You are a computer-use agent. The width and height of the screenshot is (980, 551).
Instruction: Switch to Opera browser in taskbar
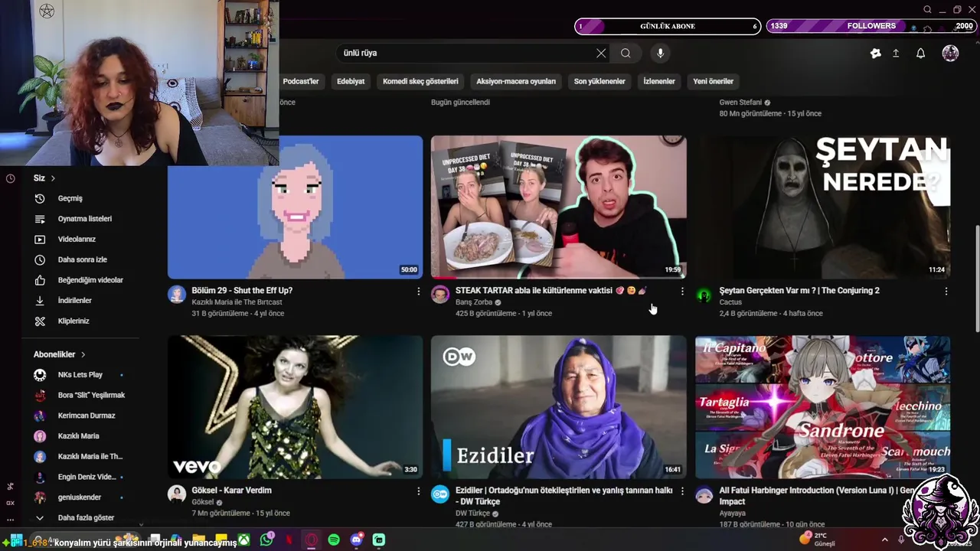[311, 540]
